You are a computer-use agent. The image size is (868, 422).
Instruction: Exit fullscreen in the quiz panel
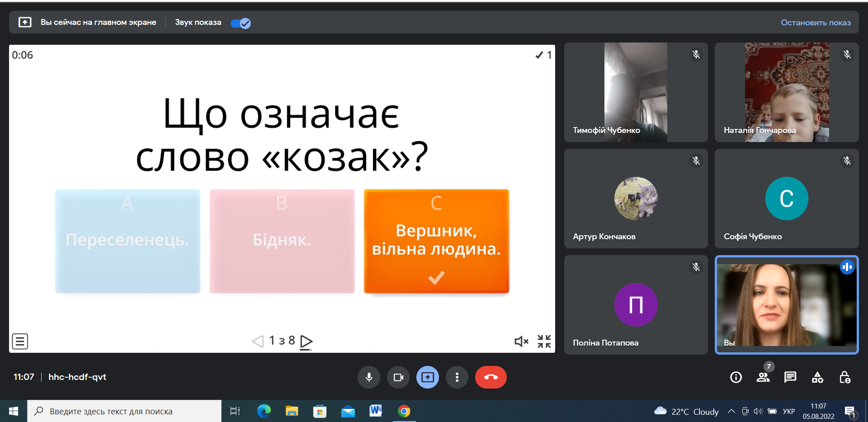(x=544, y=341)
